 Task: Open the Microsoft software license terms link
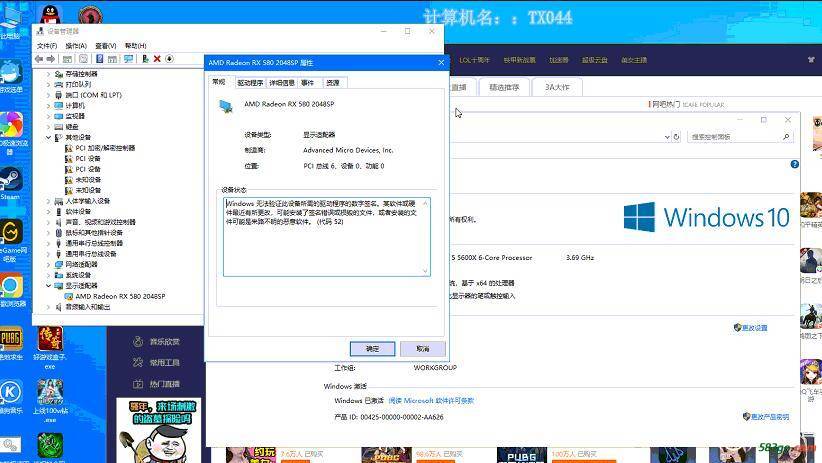431,401
